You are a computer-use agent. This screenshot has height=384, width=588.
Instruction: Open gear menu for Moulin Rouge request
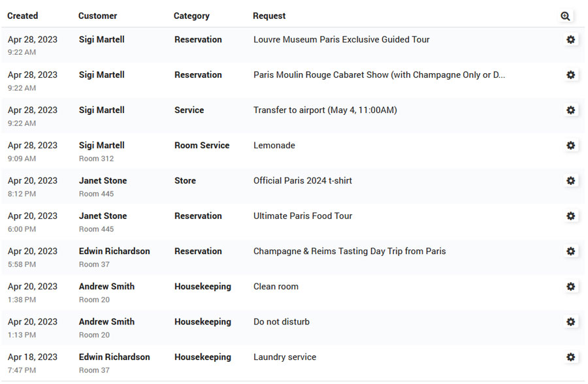pos(570,75)
